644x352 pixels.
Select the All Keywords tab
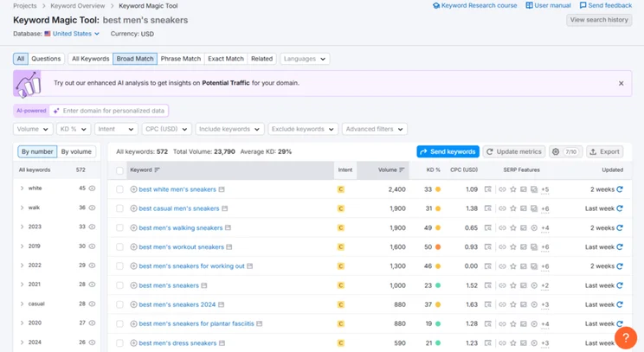click(90, 59)
